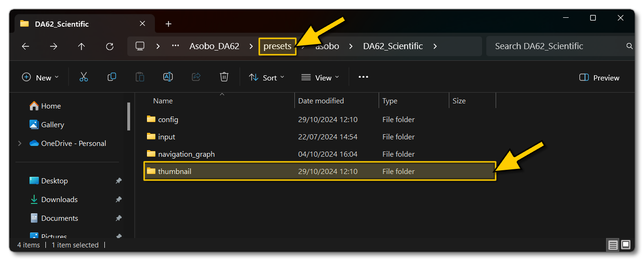The height and width of the screenshot is (261, 644).
Task: Paste from clipboard icon
Action: pos(140,77)
